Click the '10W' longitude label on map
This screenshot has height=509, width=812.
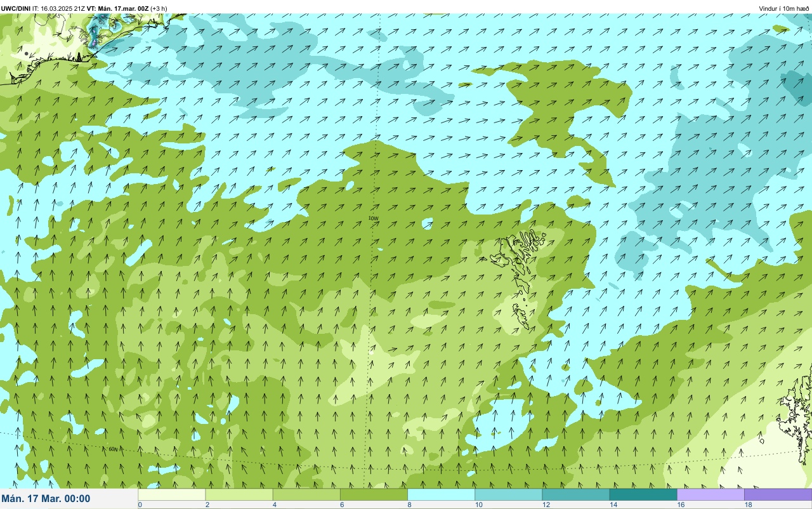coord(374,218)
